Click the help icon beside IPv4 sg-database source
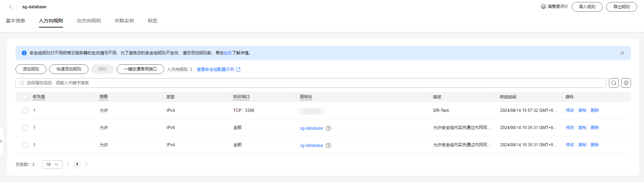The image size is (644, 182). tap(328, 146)
